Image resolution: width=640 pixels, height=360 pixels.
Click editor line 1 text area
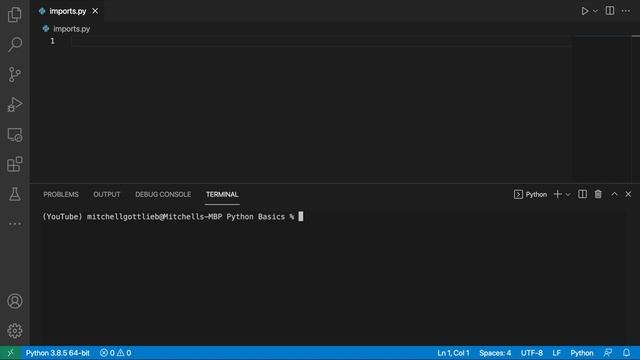320,41
